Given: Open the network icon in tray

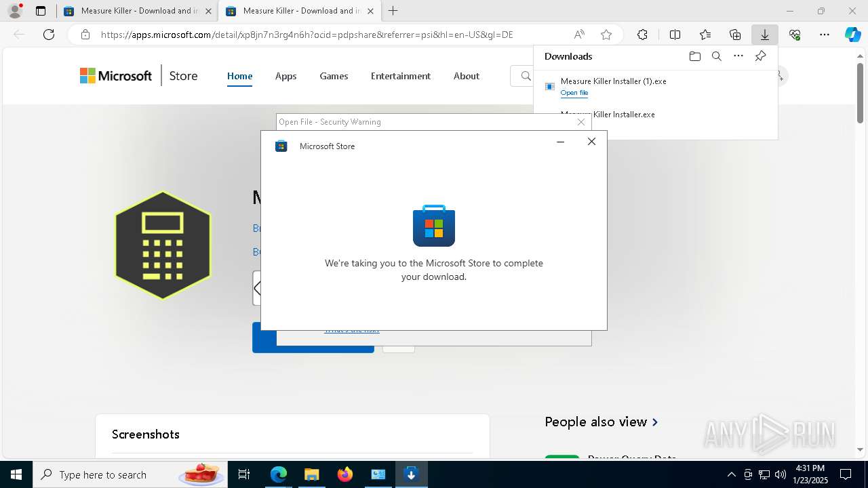Looking at the screenshot, I should pyautogui.click(x=764, y=474).
